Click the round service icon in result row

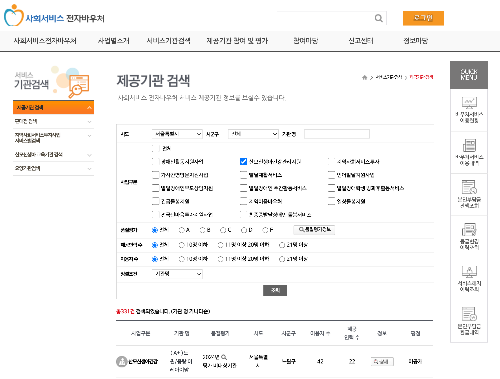[122, 361]
